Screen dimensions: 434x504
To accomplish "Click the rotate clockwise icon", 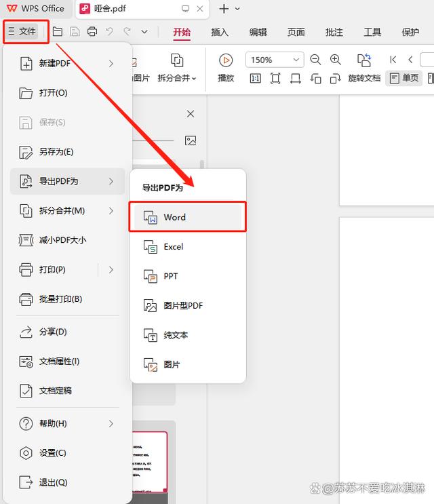I will coord(336,79).
